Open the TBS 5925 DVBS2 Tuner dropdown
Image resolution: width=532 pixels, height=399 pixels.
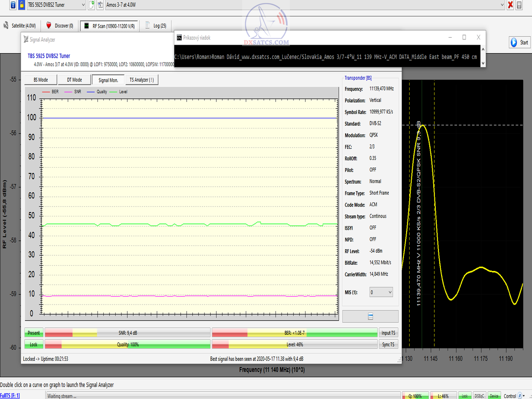(x=83, y=5)
